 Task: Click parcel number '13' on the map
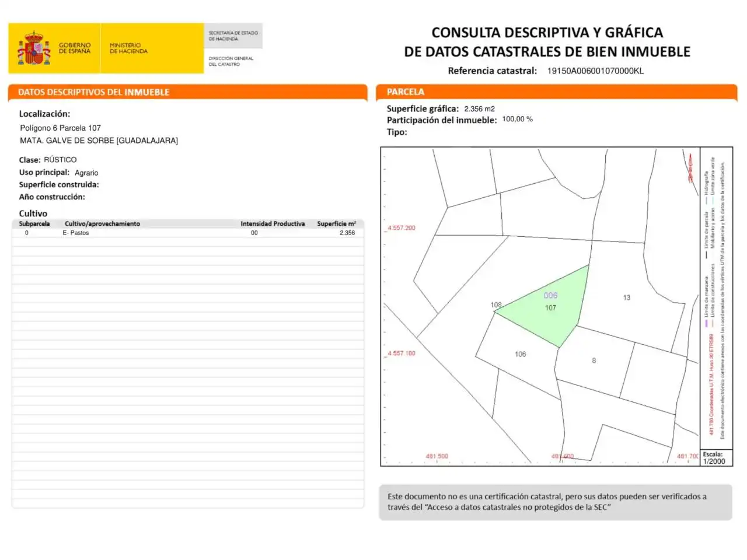(627, 297)
